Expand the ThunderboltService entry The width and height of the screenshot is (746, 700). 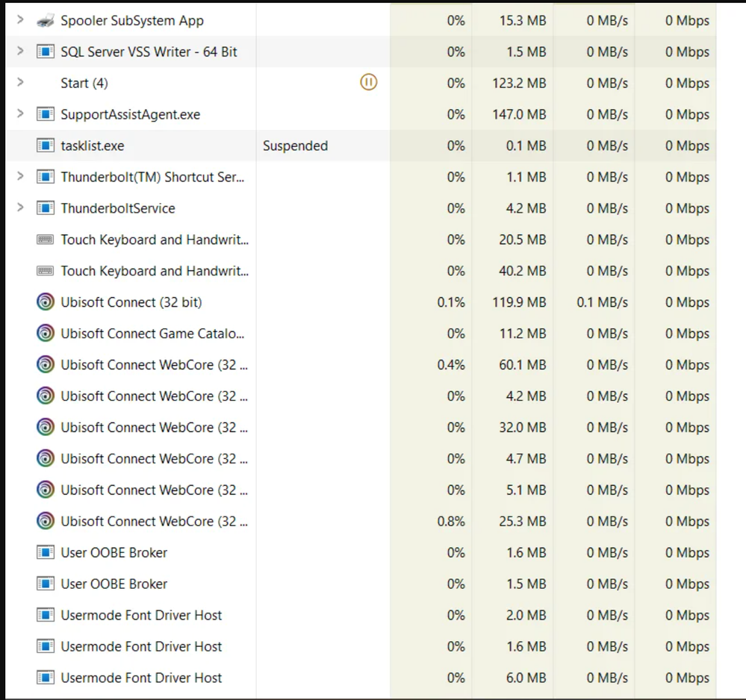click(20, 208)
